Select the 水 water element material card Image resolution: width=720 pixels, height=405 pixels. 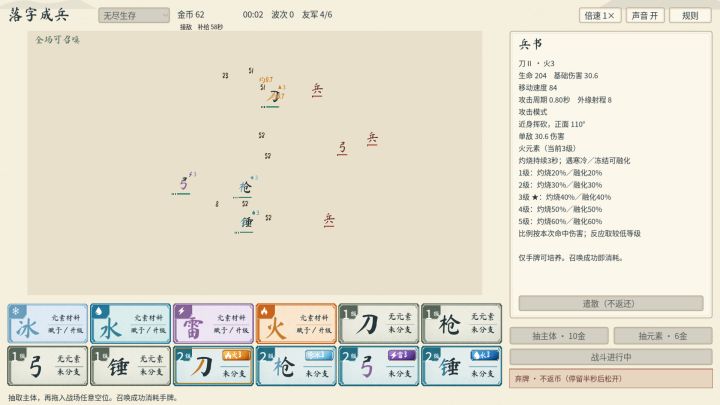(130, 324)
